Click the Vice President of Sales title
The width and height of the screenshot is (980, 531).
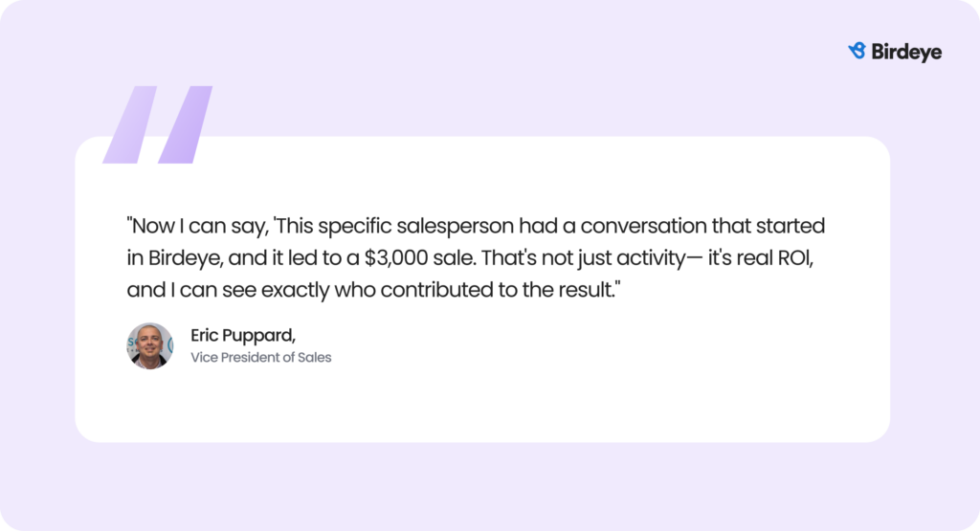261,358
